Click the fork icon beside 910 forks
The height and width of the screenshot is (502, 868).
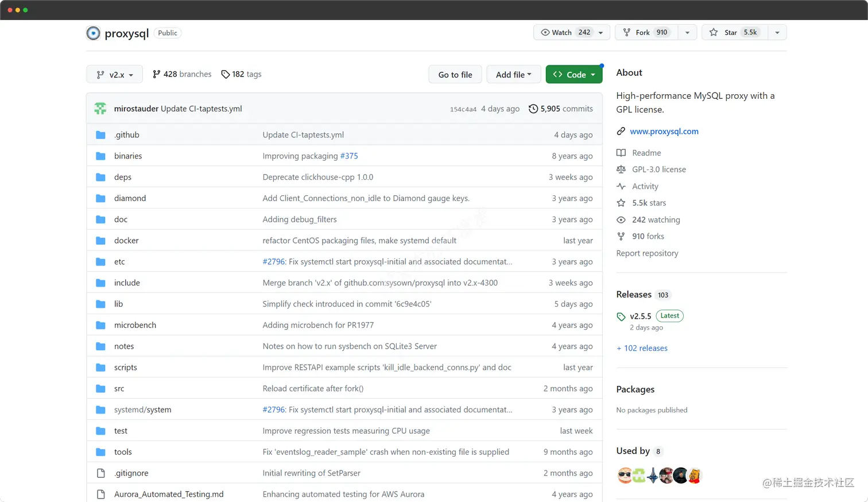[x=621, y=237]
